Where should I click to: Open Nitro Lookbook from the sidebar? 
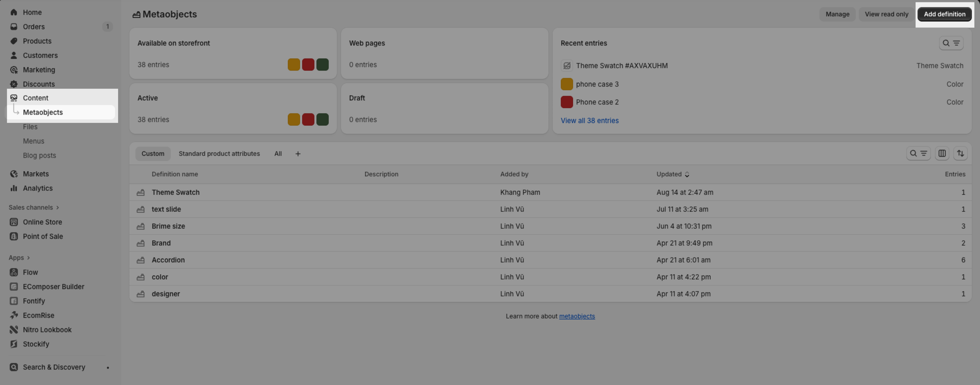coord(47,330)
